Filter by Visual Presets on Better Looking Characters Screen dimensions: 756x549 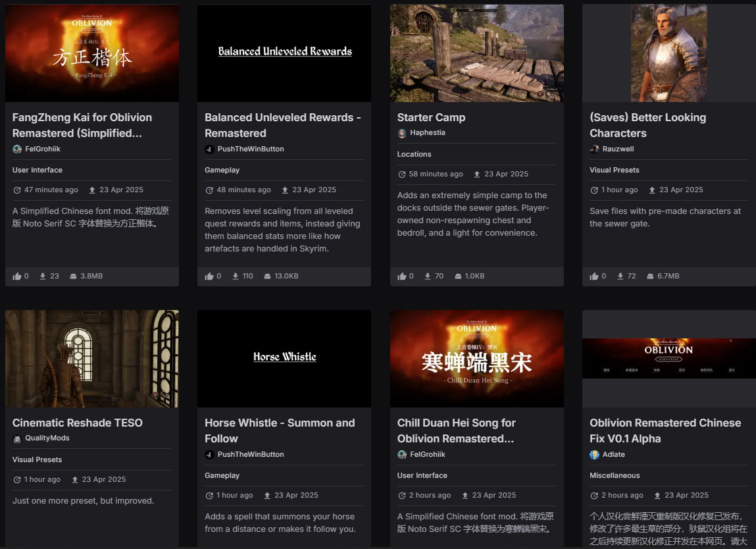coord(614,170)
